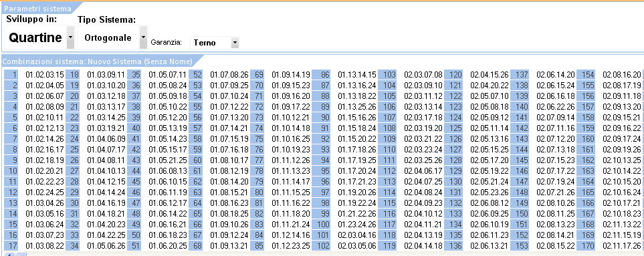Select combination 01.13.14.15
644x256 pixels.
357,75
